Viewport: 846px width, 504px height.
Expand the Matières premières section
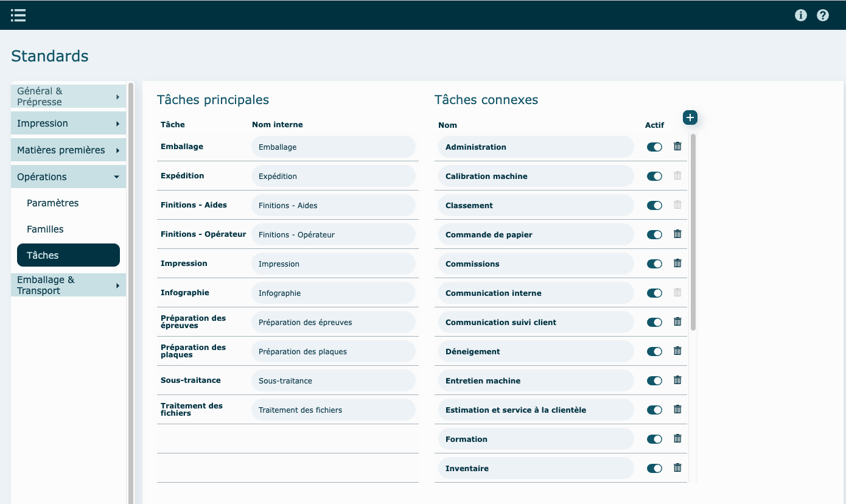(68, 150)
